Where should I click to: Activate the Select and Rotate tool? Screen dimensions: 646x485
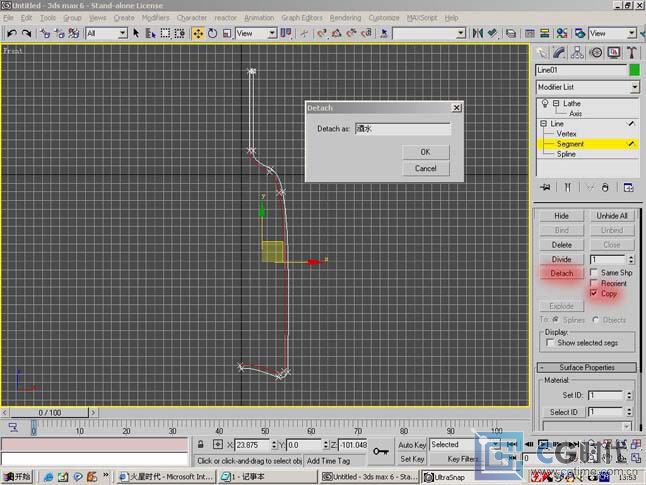(213, 33)
